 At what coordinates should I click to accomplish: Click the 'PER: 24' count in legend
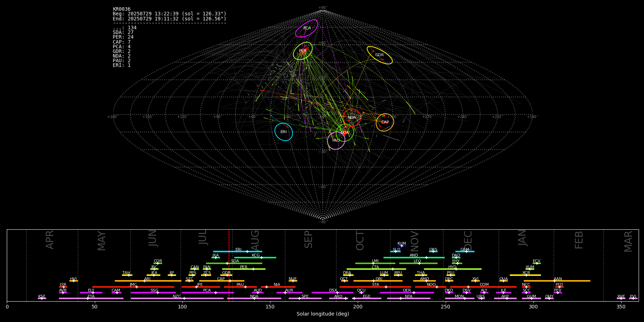pos(123,37)
